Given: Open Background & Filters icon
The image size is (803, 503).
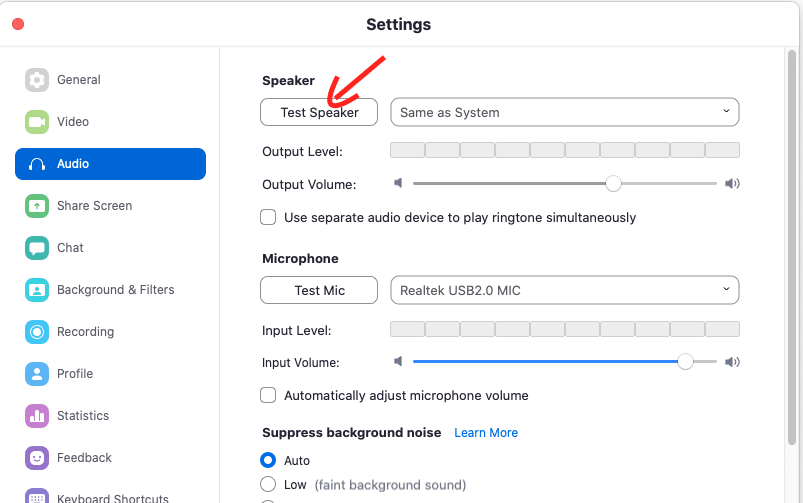Looking at the screenshot, I should tap(37, 290).
